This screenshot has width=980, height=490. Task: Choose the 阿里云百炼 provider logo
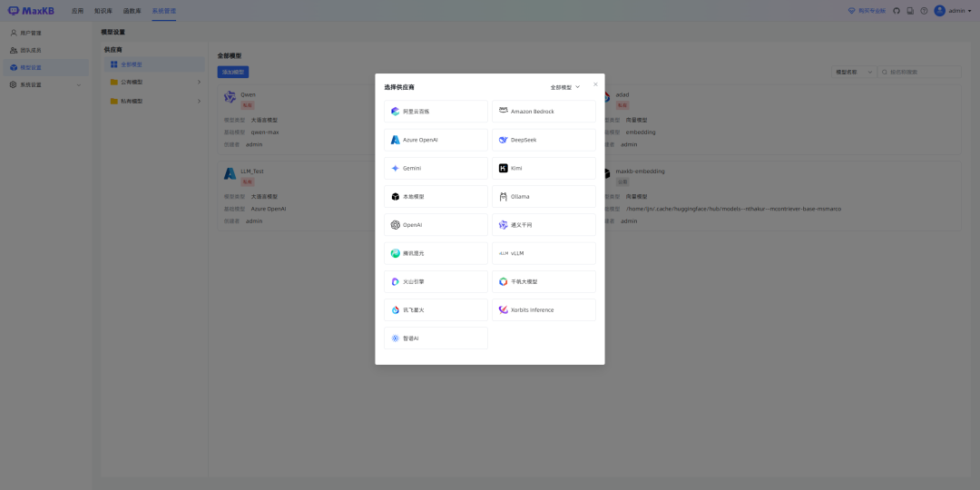click(395, 112)
